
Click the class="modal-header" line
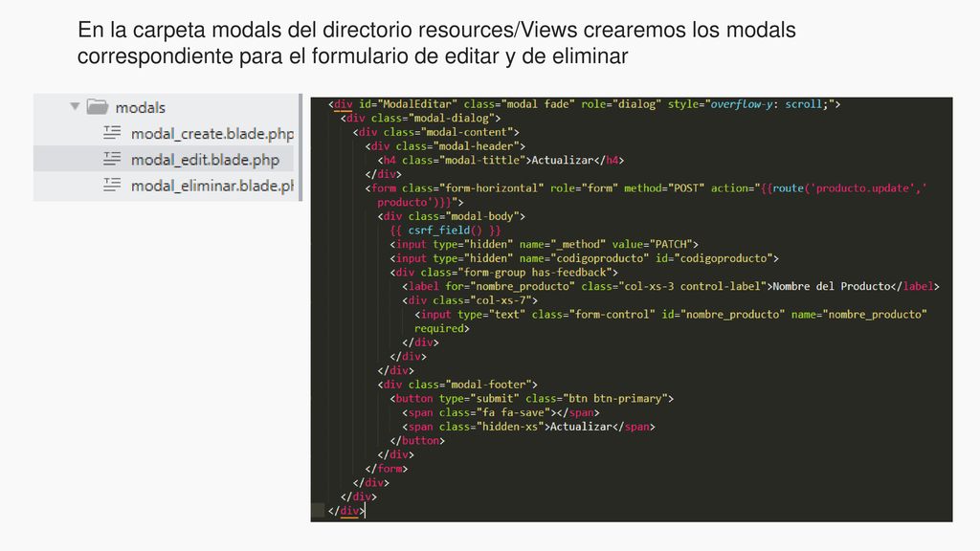[445, 146]
